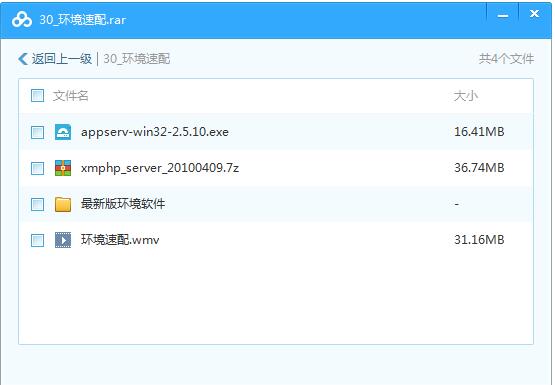The width and height of the screenshot is (555, 385).
Task: Click the back arrow chevron icon
Action: pyautogui.click(x=23, y=59)
